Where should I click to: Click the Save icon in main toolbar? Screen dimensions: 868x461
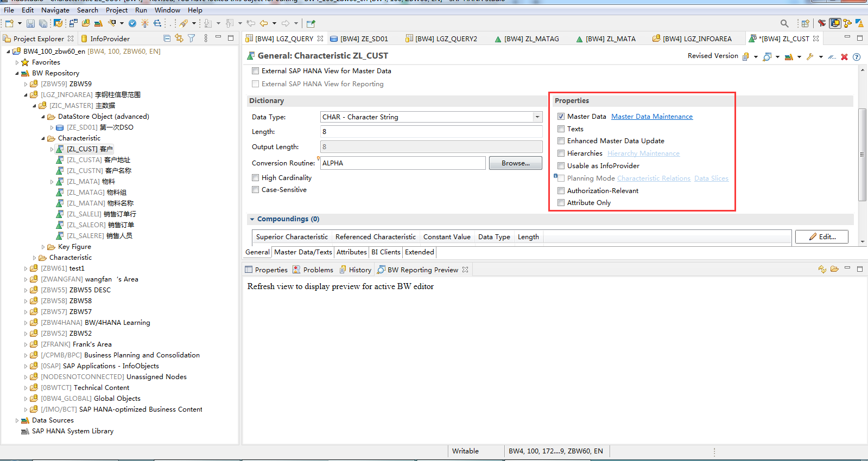30,23
